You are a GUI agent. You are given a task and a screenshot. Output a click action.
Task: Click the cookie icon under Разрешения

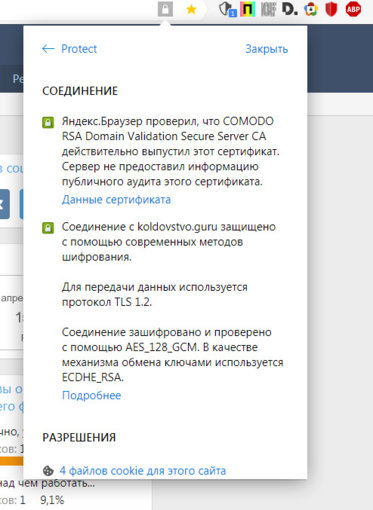point(48,471)
